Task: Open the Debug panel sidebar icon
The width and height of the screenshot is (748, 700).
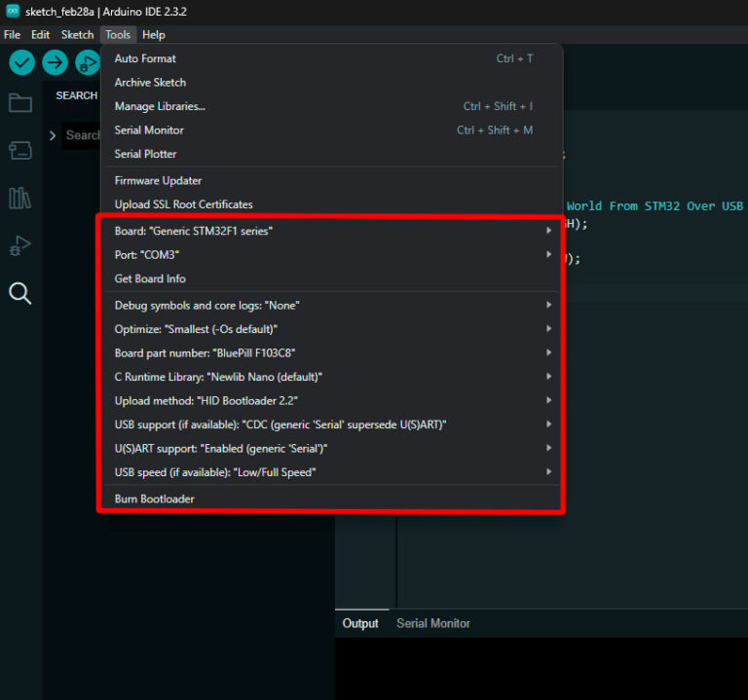Action: [19, 245]
